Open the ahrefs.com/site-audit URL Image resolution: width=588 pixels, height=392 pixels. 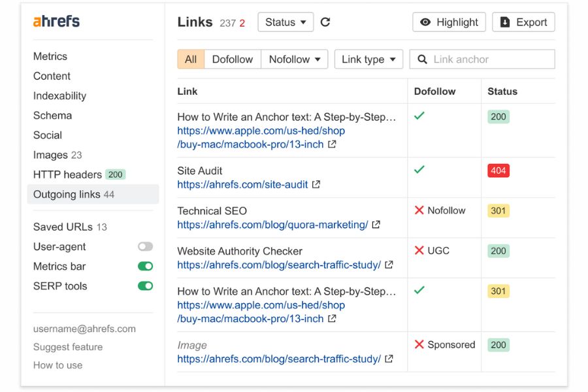242,184
